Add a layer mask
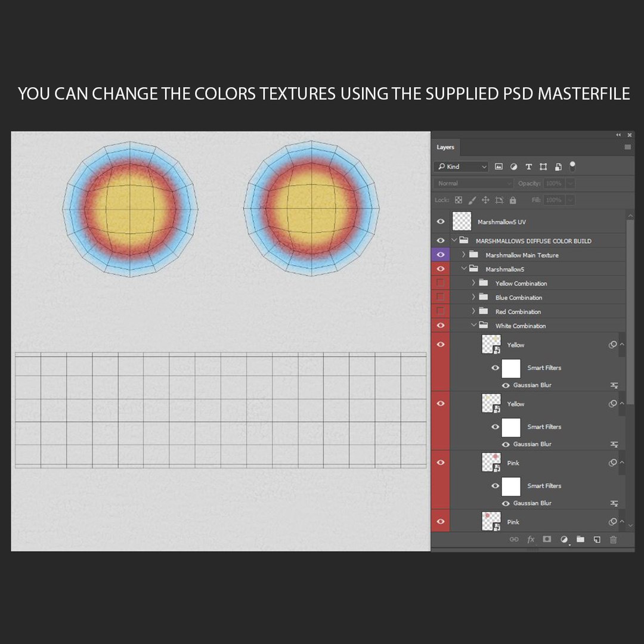 coord(547,539)
